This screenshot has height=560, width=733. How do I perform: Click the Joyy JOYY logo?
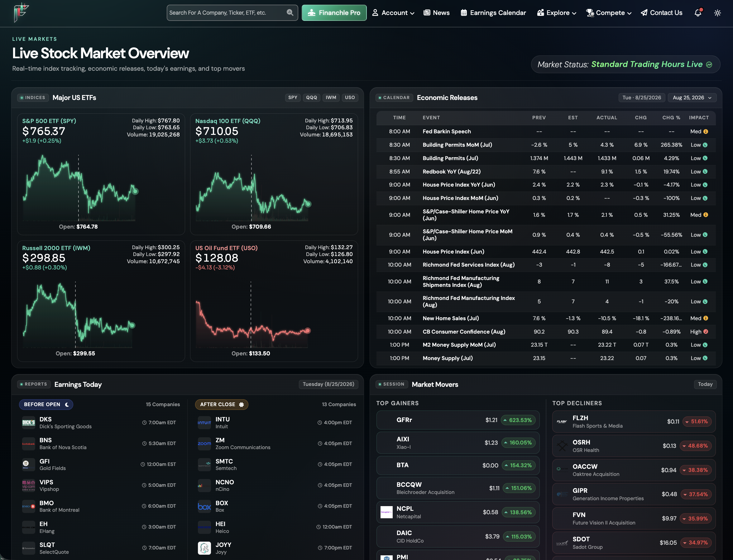point(204,548)
